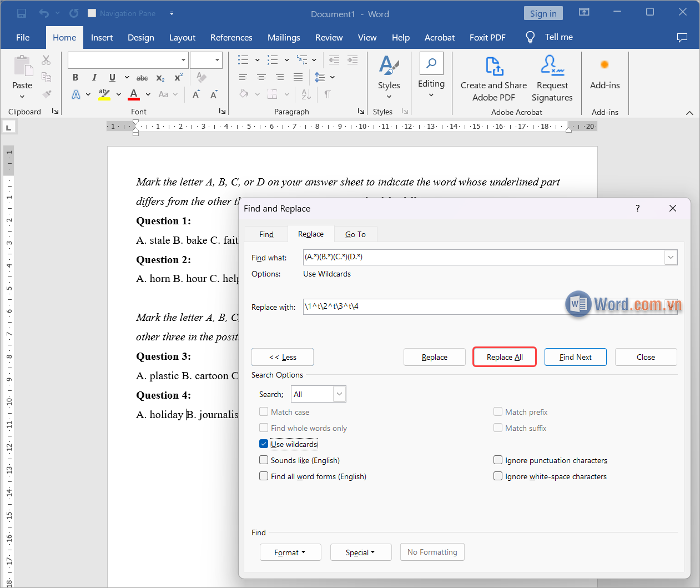The width and height of the screenshot is (700, 588).
Task: Click the Bold formatting icon
Action: click(x=75, y=78)
